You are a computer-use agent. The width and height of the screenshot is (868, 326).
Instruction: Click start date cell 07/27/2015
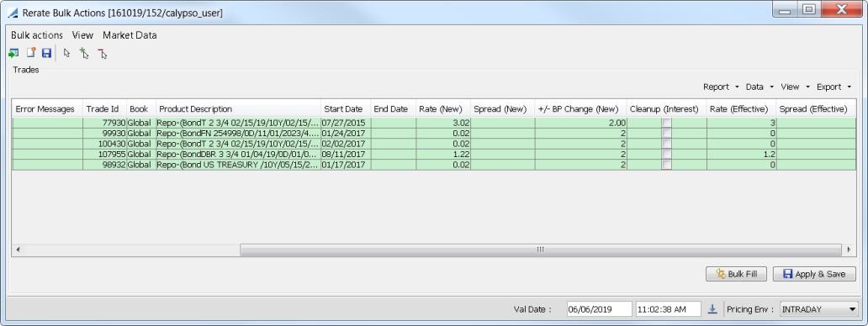coord(346,124)
